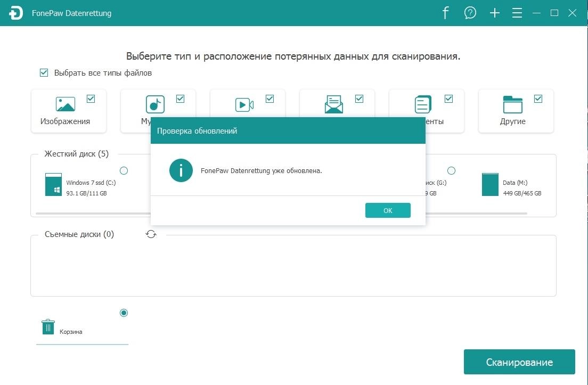Uncheck the Documents type checkbox
588x385 pixels.
pos(448,99)
